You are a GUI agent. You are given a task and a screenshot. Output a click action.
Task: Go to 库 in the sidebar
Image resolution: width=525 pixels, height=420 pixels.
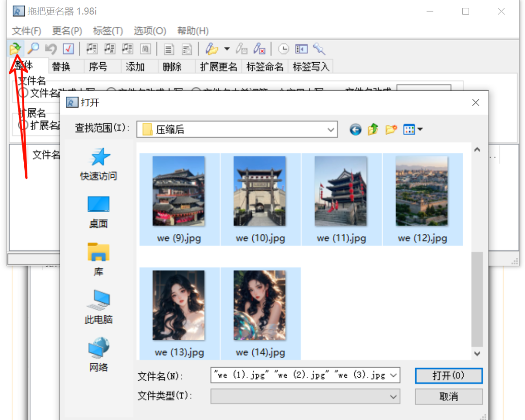(x=98, y=260)
